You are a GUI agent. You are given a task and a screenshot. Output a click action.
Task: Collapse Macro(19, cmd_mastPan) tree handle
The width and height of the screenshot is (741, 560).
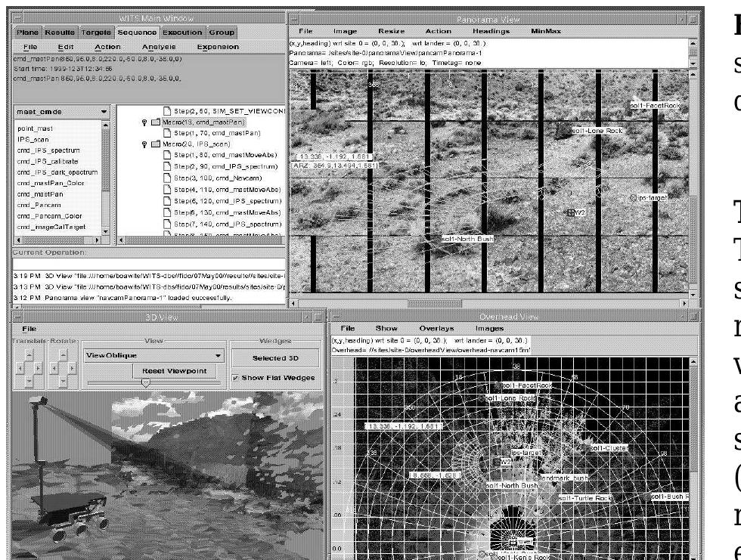click(x=144, y=122)
